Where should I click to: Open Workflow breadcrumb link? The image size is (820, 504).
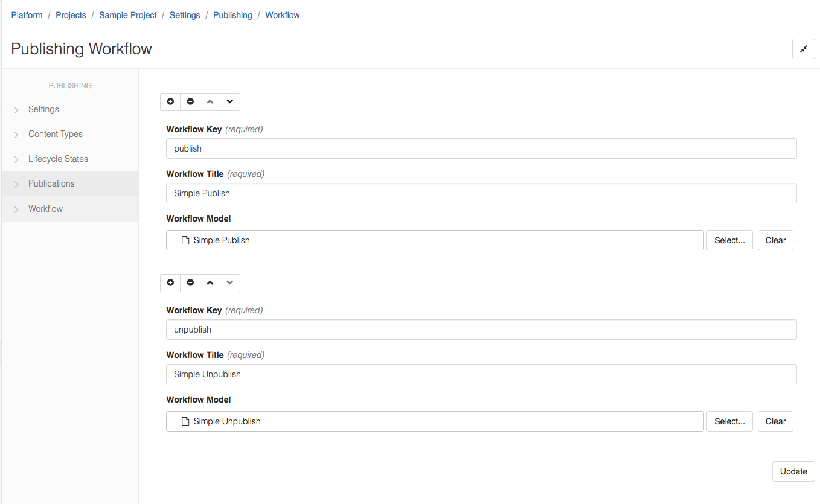(283, 15)
